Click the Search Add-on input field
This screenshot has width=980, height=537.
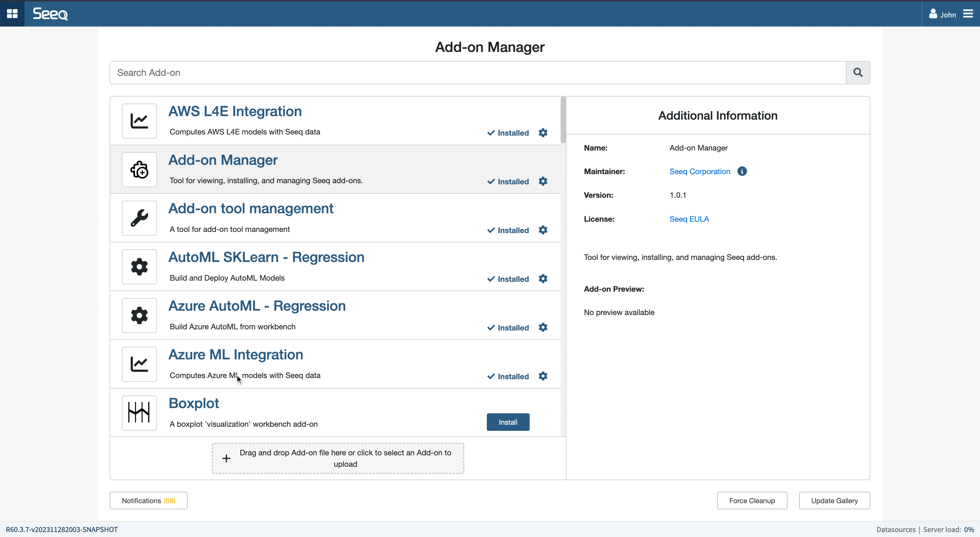click(477, 72)
